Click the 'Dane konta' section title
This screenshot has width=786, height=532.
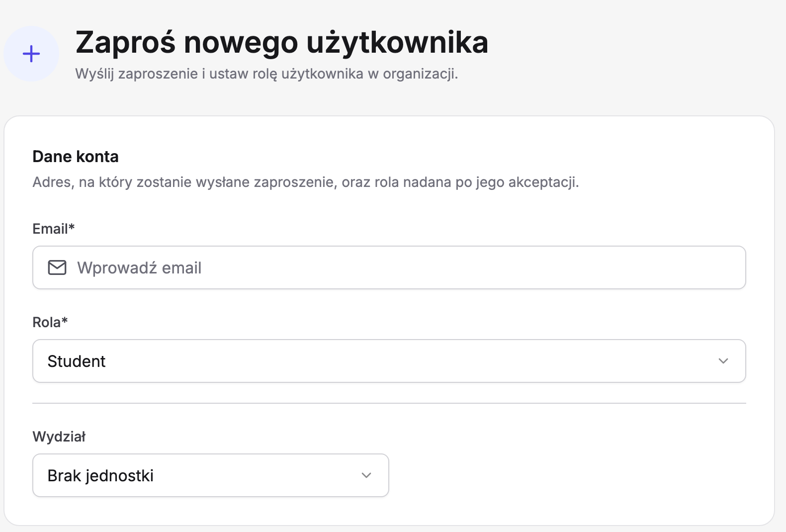click(76, 157)
